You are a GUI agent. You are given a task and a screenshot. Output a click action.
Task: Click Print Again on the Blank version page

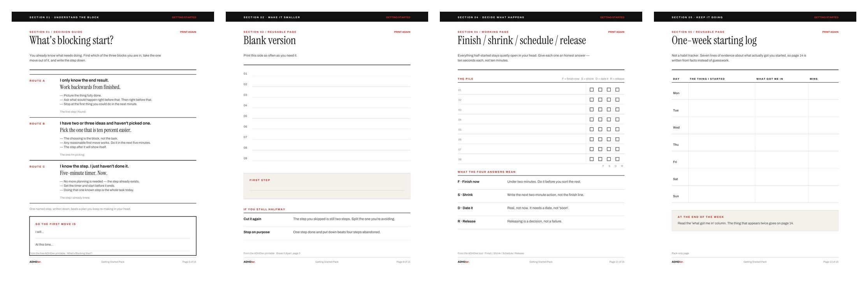point(402,32)
